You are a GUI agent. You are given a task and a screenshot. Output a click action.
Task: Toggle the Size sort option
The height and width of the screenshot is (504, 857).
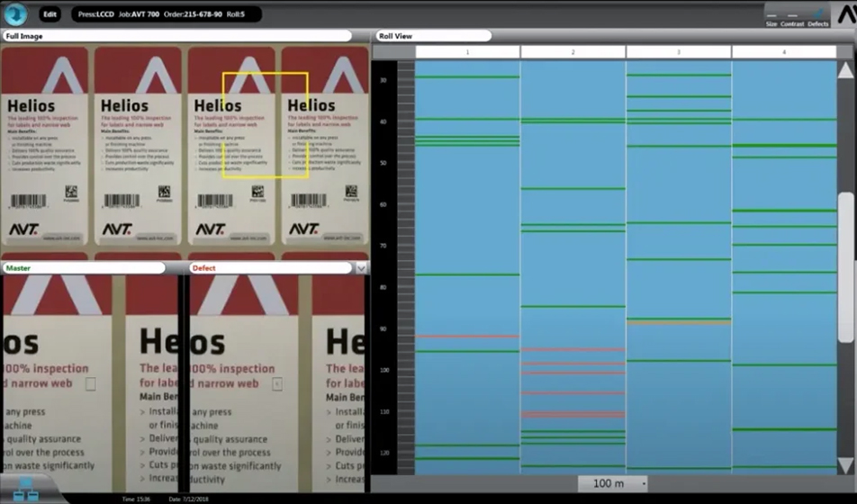pos(771,17)
